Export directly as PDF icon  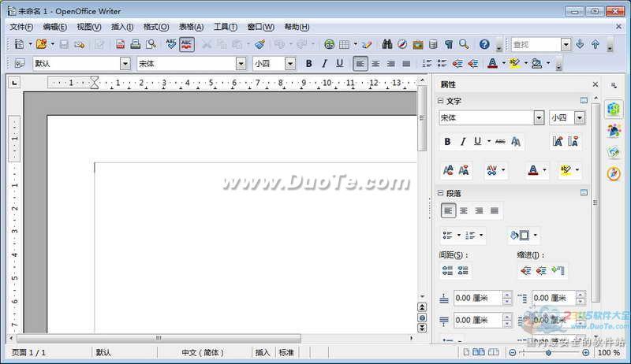(120, 44)
